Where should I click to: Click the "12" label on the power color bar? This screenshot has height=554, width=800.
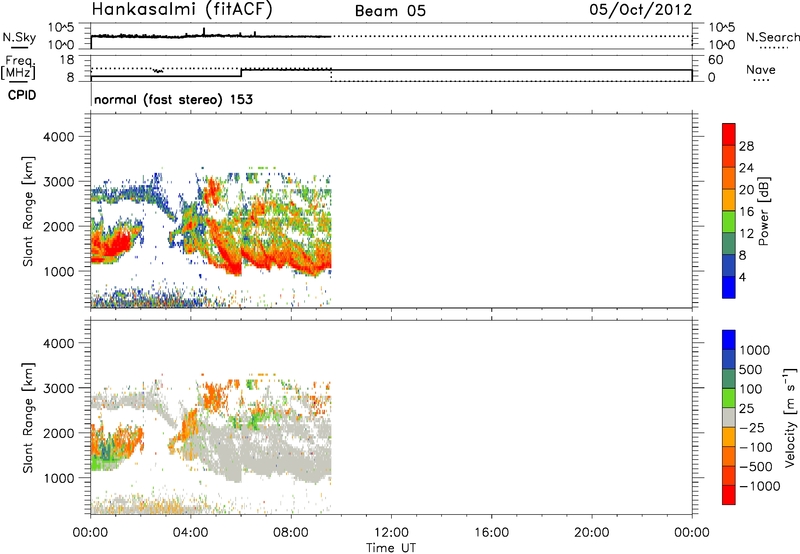pos(746,234)
